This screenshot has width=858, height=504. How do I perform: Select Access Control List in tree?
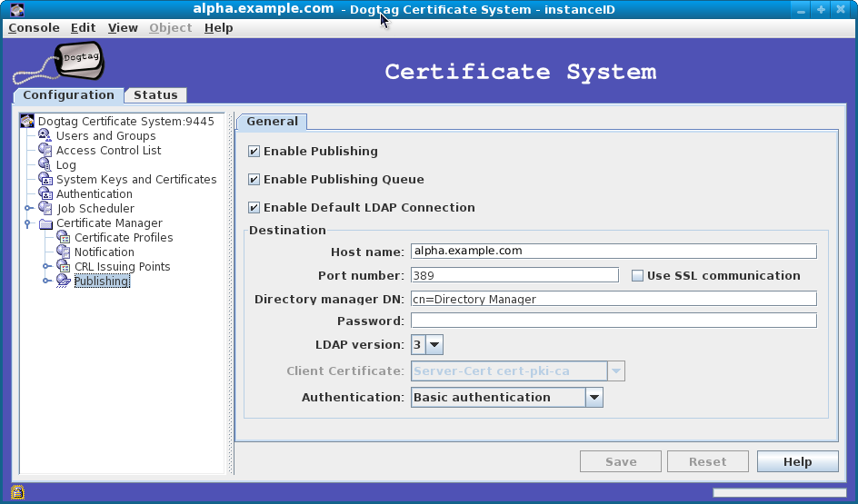[108, 151]
